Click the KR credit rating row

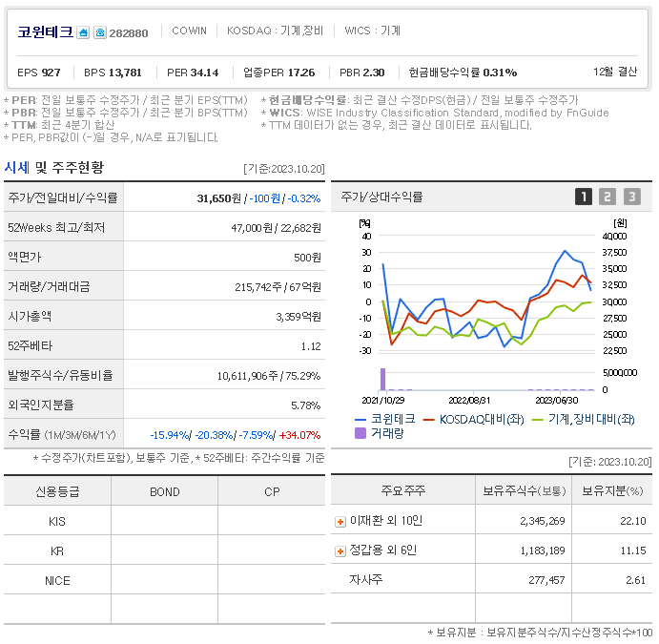coord(164,551)
